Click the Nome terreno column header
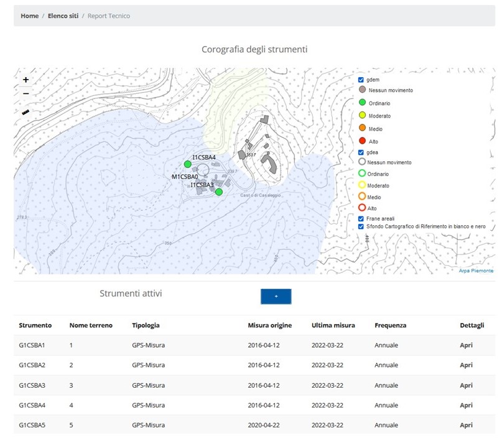This screenshot has width=502, height=448. click(91, 325)
